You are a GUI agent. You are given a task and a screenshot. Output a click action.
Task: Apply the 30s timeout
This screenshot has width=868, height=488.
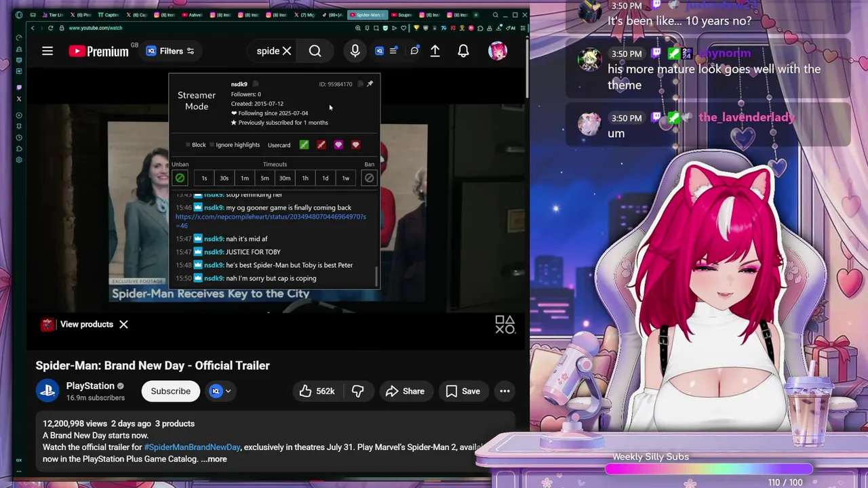click(x=224, y=178)
